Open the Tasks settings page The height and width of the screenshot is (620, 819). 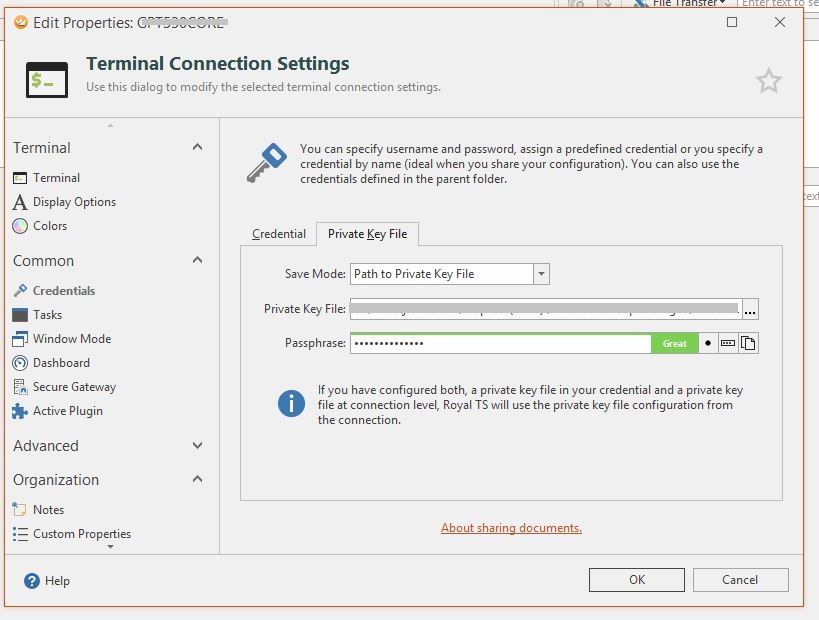47,315
